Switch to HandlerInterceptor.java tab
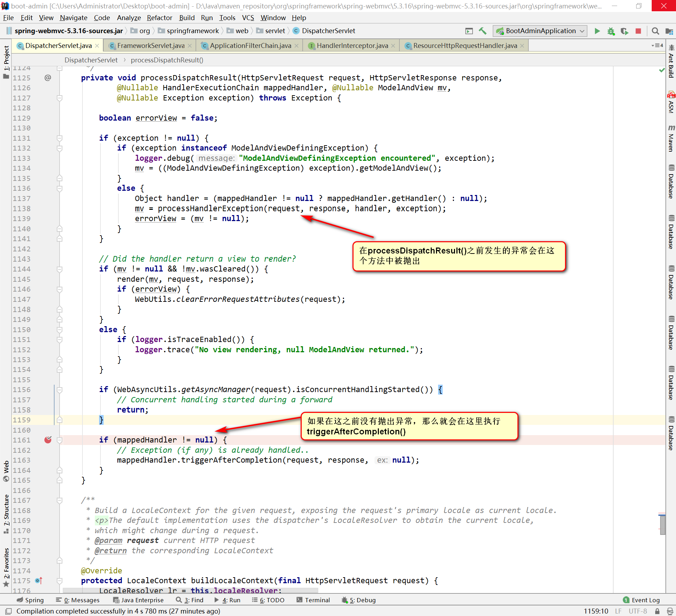676x616 pixels. point(352,46)
